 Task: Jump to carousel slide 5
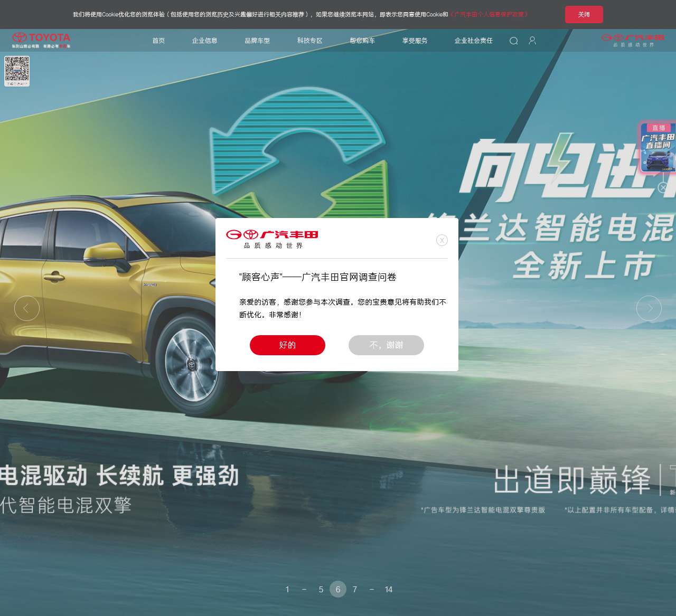pyautogui.click(x=321, y=589)
